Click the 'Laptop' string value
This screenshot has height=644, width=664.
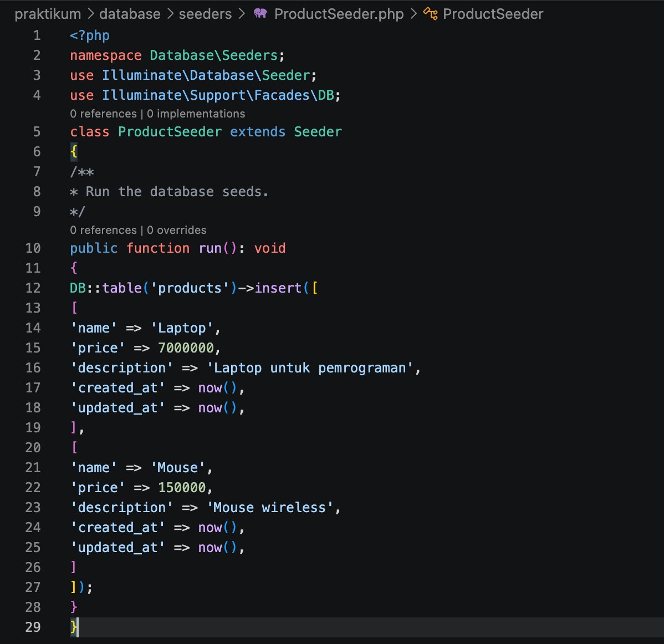coord(182,328)
